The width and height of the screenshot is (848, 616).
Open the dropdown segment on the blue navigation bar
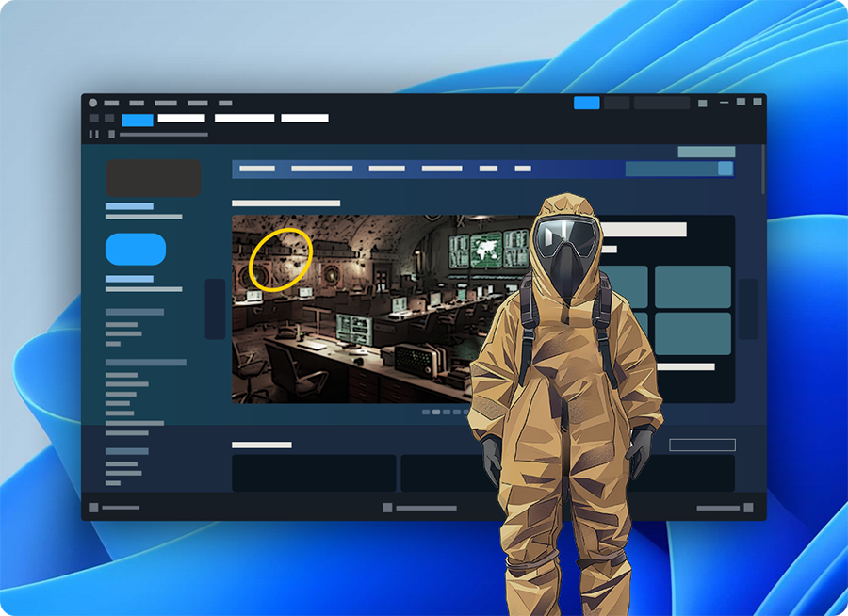click(673, 170)
